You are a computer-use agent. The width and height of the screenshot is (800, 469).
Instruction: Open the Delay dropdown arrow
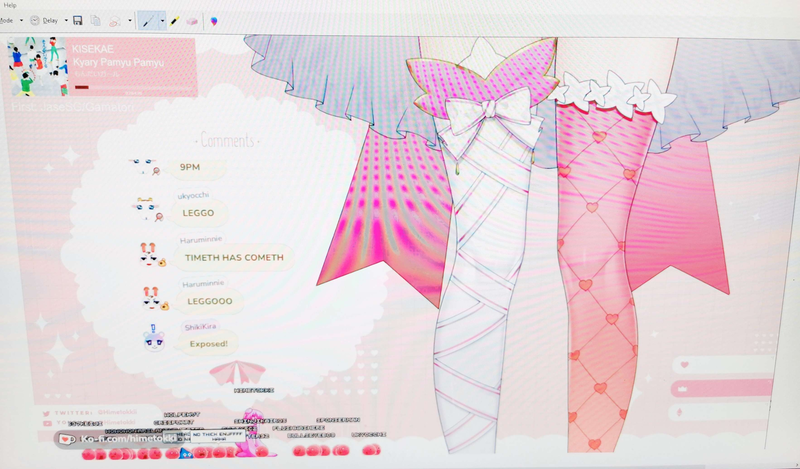(65, 20)
